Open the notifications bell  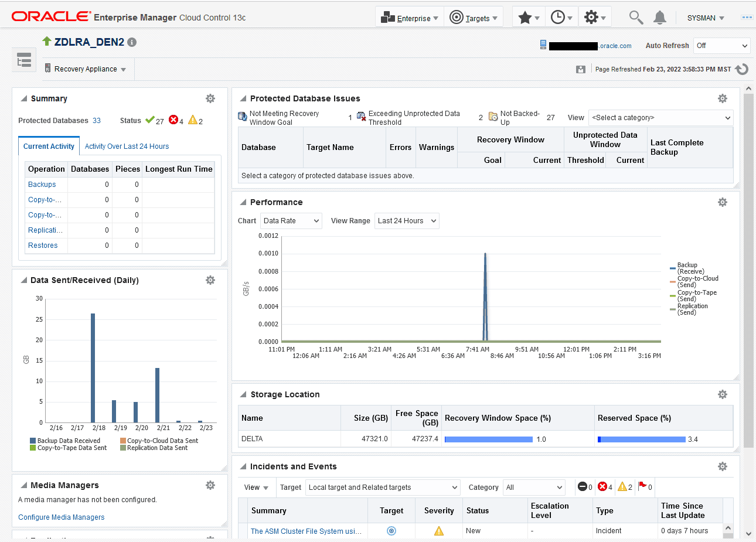pos(660,18)
